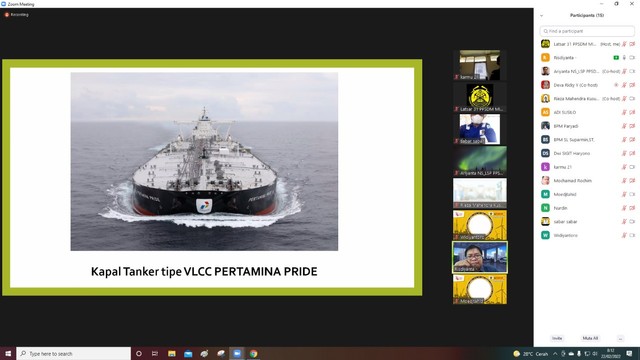Open Zoom from the Windows taskbar

click(x=237, y=353)
